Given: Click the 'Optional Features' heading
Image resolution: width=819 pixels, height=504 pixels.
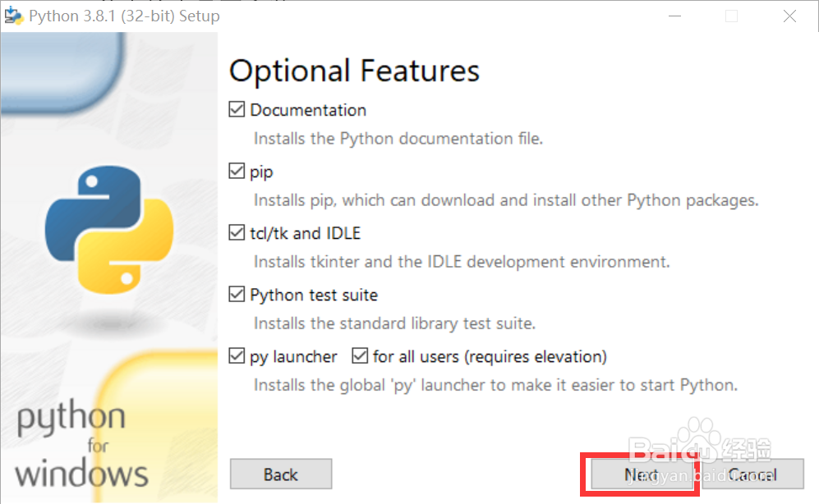Looking at the screenshot, I should pos(354,71).
